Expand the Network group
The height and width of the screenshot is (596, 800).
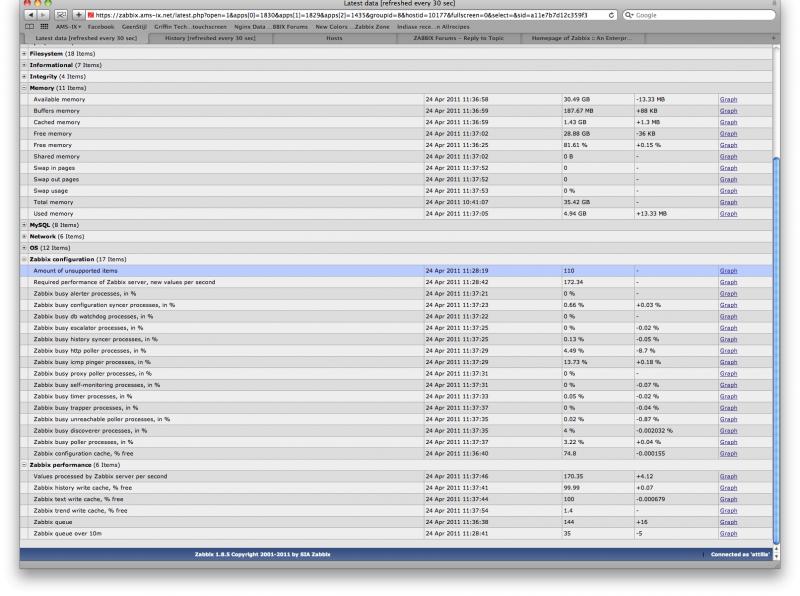tap(24, 236)
